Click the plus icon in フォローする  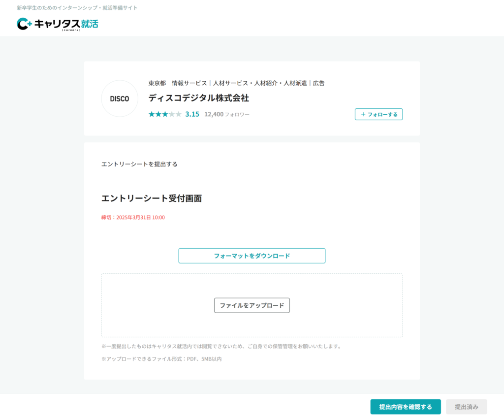[x=363, y=114]
